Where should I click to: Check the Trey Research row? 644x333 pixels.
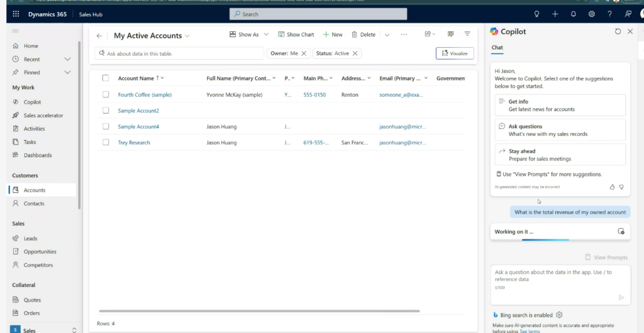tap(106, 142)
